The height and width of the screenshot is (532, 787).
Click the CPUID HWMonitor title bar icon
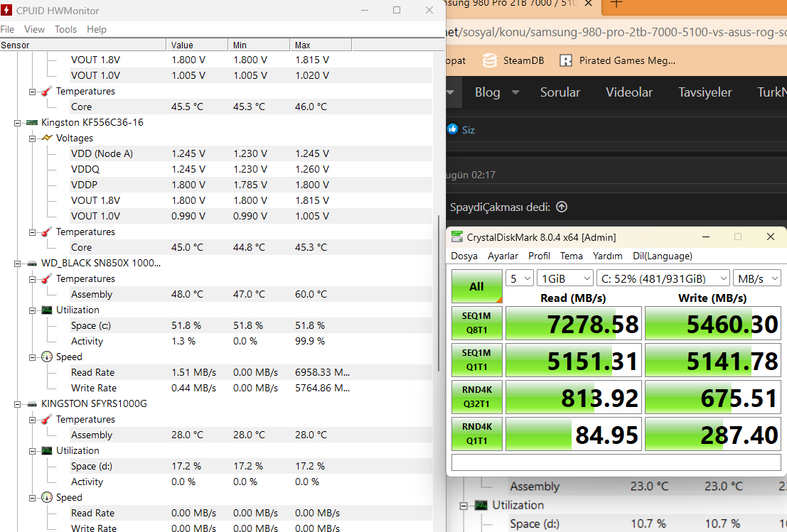[6, 10]
